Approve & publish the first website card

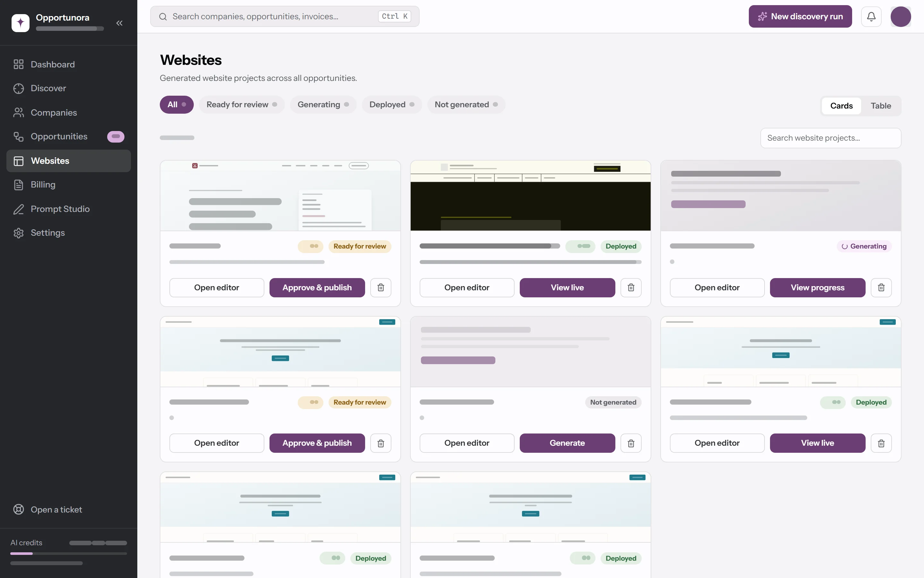tap(317, 287)
